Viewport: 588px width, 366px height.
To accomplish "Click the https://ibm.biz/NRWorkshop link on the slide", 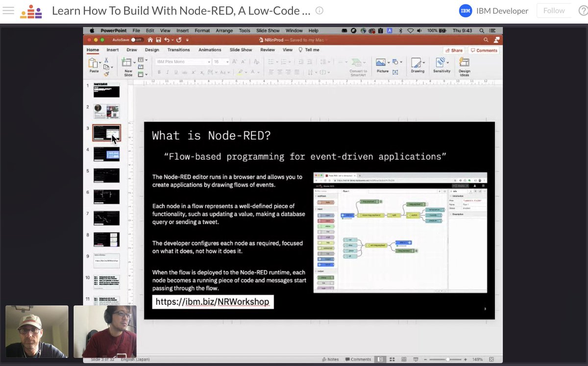I will (213, 302).
